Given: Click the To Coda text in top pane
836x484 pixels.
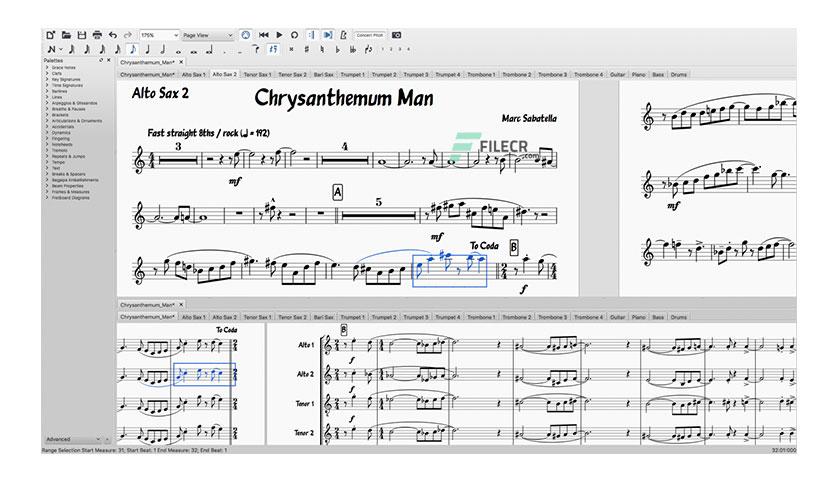Looking at the screenshot, I should (484, 246).
